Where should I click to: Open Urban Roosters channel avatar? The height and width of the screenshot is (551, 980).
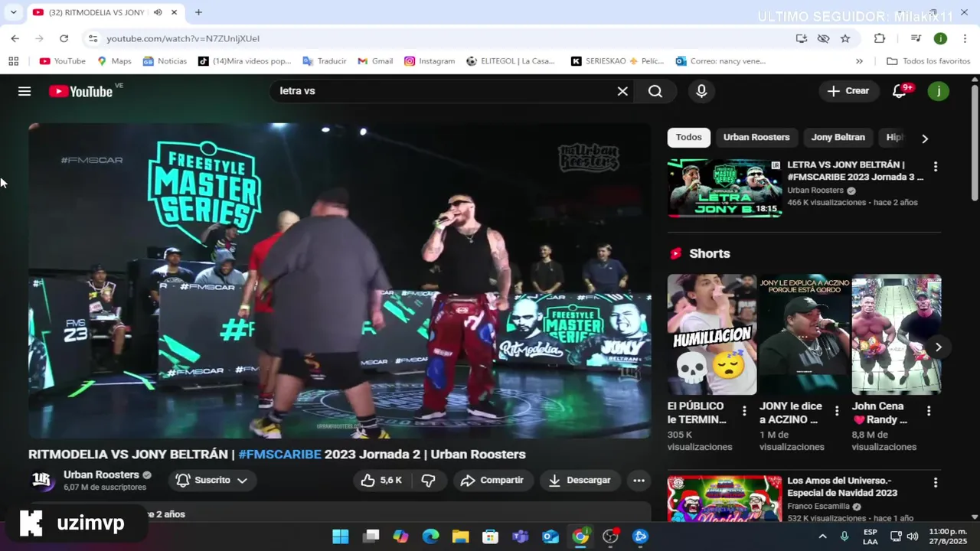[42, 481]
